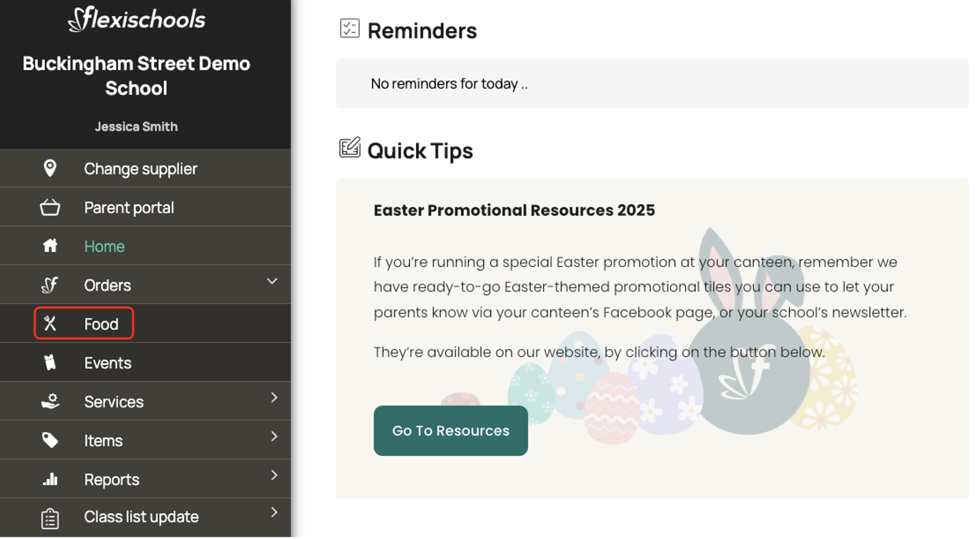Viewport: 980px width, 539px height.
Task: Click the Services hand icon
Action: click(50, 402)
